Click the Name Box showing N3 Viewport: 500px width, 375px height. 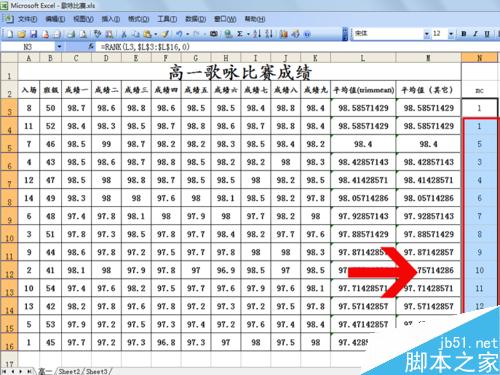click(x=27, y=47)
